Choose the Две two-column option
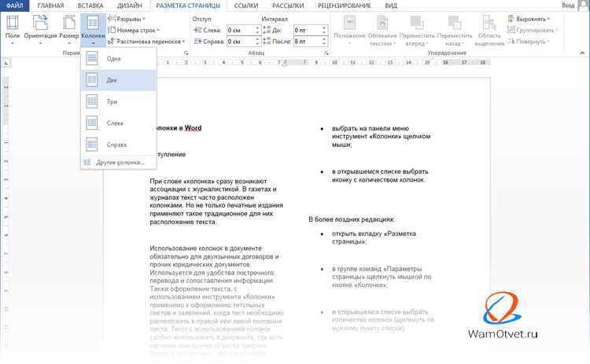The image size is (590, 364). coord(119,80)
